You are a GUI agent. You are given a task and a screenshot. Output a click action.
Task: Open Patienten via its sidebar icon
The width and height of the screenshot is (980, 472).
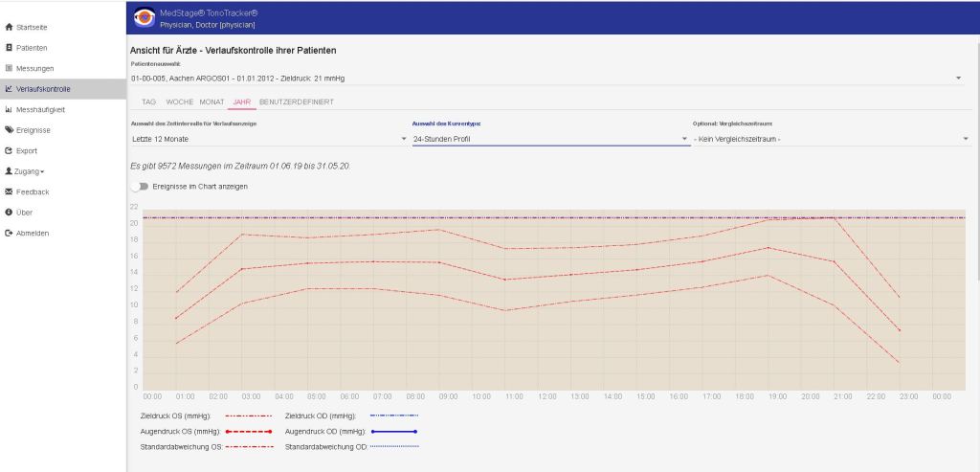pyautogui.click(x=9, y=47)
